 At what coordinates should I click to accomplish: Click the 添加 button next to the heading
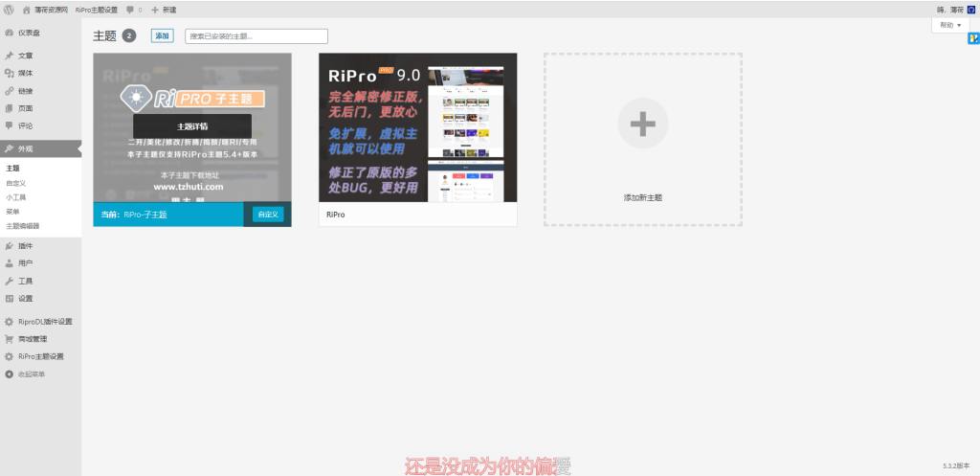coord(162,35)
